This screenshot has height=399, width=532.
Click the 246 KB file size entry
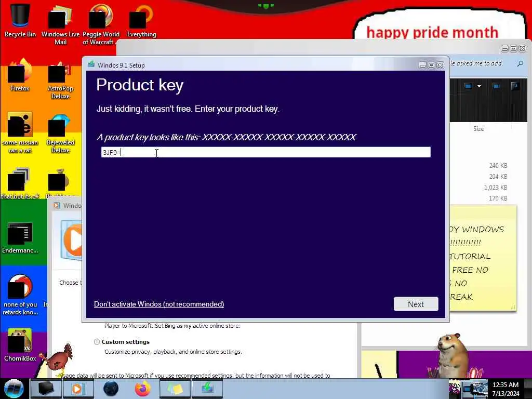coord(498,166)
